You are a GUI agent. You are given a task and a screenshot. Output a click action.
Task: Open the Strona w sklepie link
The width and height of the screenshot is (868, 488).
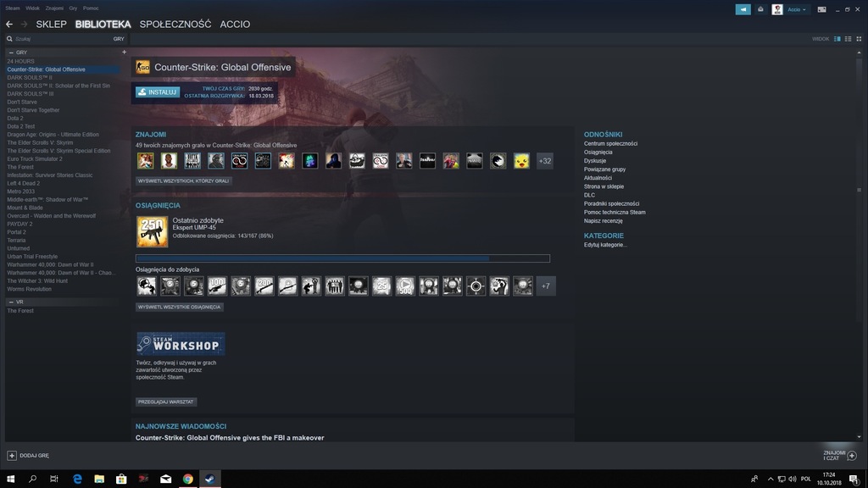coord(604,186)
